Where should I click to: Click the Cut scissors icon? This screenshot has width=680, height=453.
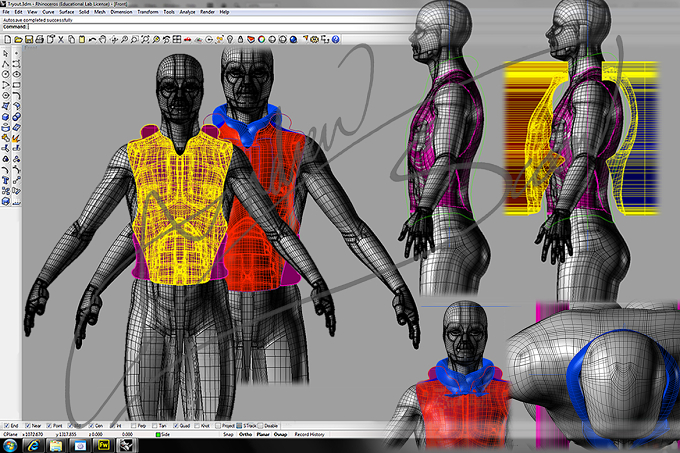(x=61, y=39)
